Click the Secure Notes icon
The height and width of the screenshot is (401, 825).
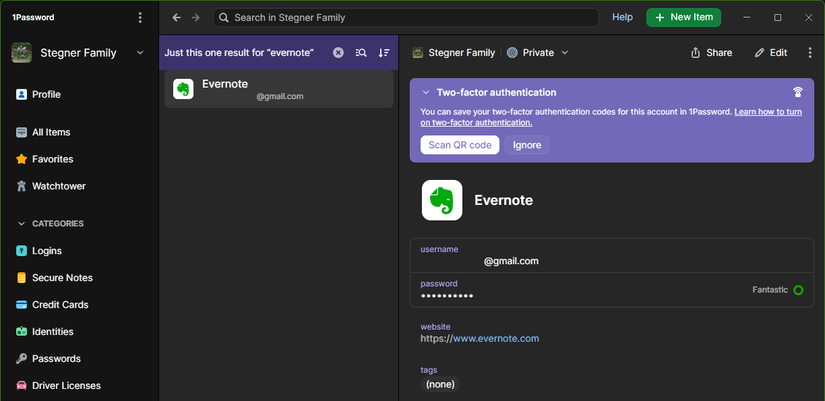pos(21,278)
